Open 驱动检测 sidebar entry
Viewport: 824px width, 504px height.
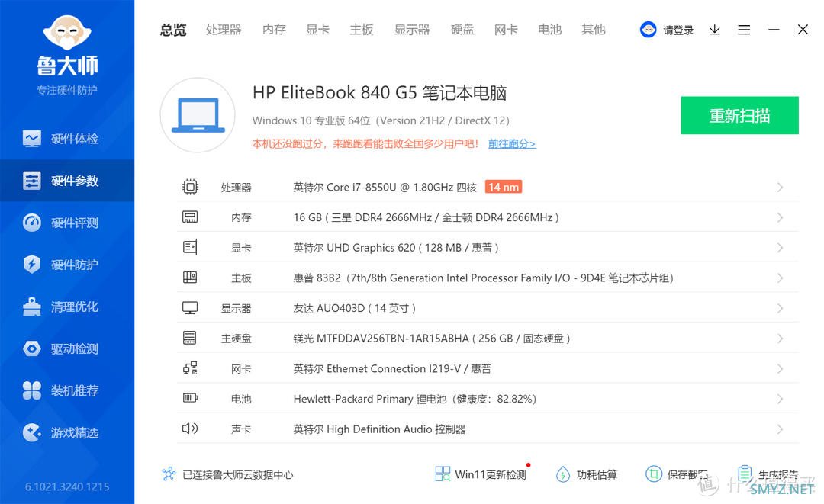pyautogui.click(x=67, y=348)
